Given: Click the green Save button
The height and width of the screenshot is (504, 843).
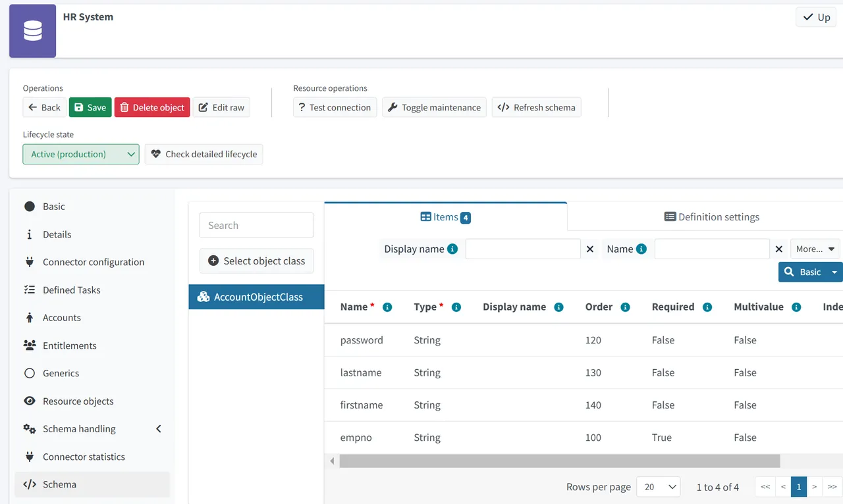Looking at the screenshot, I should click(x=90, y=107).
